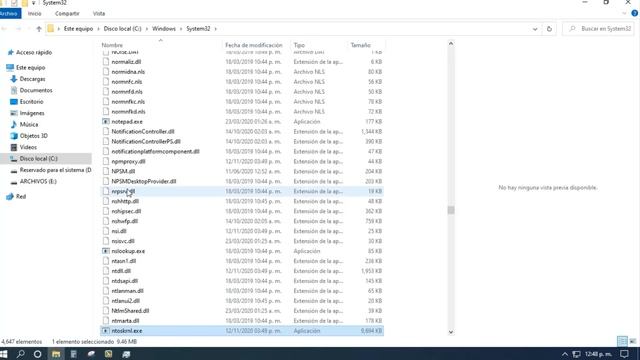640x360 pixels.
Task: Click the System32 breadcrumb segment
Action: pyautogui.click(x=198, y=29)
